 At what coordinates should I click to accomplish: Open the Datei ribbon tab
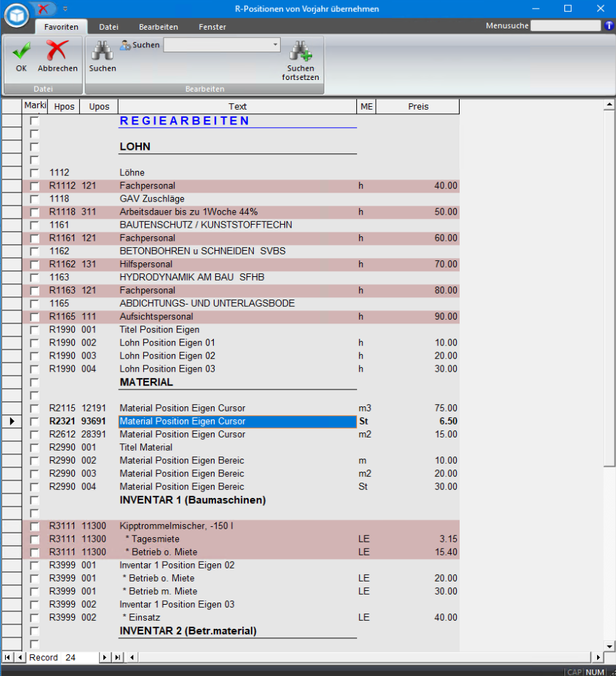coord(108,27)
